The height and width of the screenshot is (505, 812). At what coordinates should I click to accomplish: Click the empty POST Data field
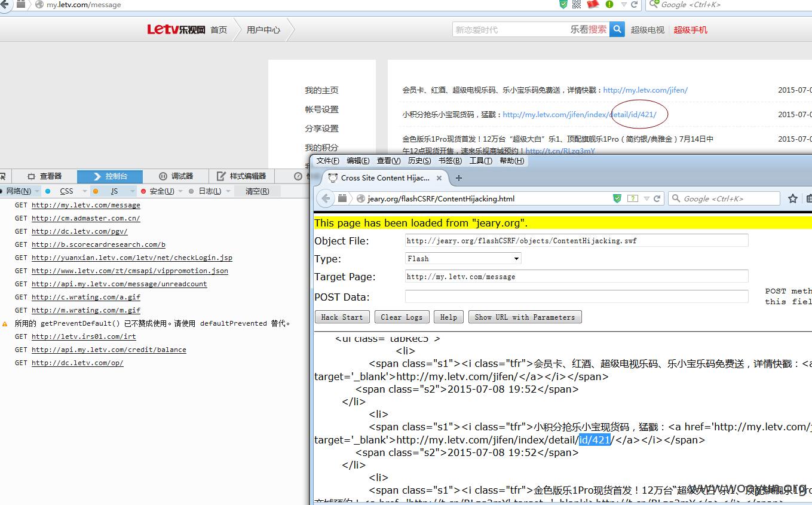(x=577, y=296)
